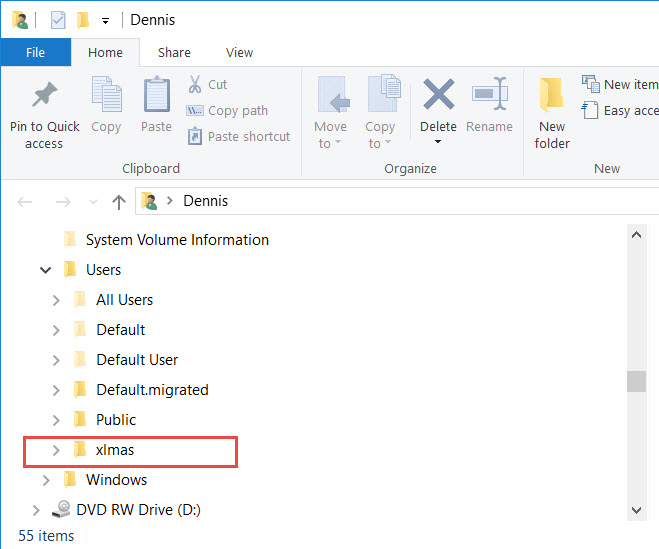Expand the Public folder node
The image size is (659, 549).
(56, 420)
